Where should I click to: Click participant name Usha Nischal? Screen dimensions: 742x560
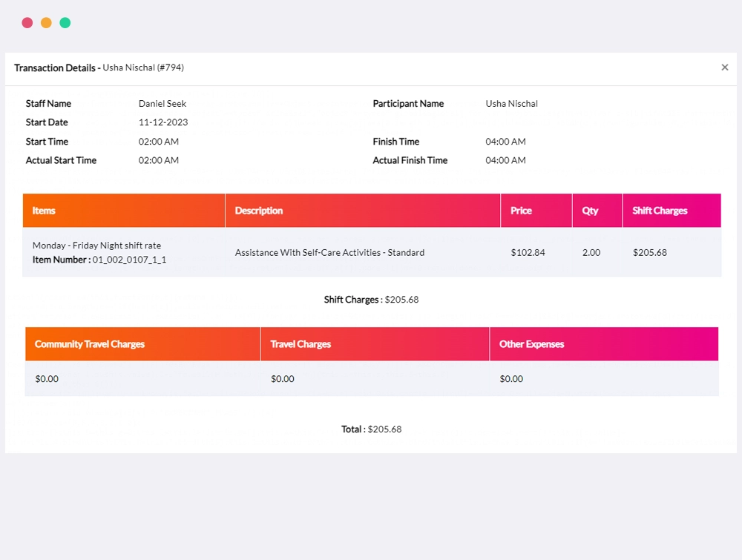[x=511, y=104]
